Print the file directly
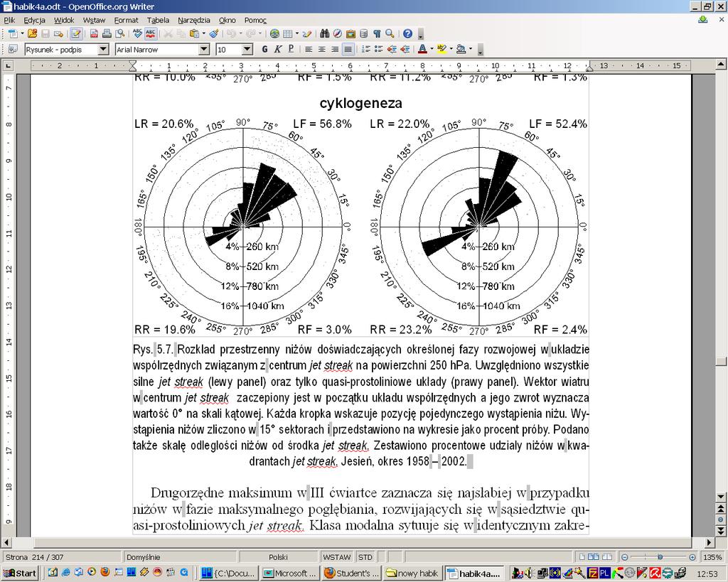The width and height of the screenshot is (728, 582). tap(107, 33)
